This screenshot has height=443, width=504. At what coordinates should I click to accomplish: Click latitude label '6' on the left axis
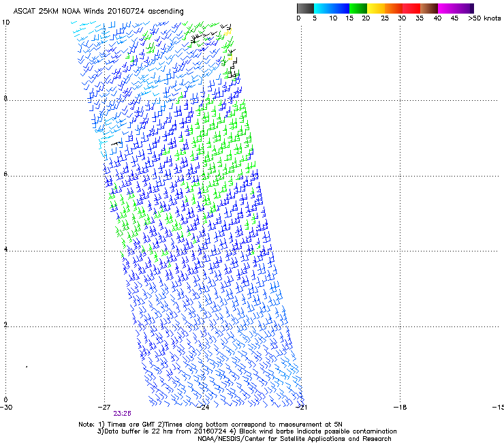click(5, 174)
